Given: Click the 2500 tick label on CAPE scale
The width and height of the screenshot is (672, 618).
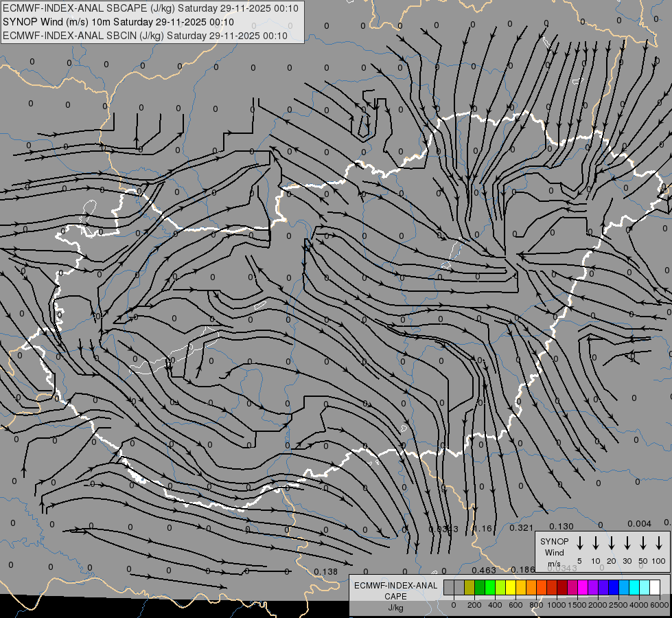Looking at the screenshot, I should [618, 605].
